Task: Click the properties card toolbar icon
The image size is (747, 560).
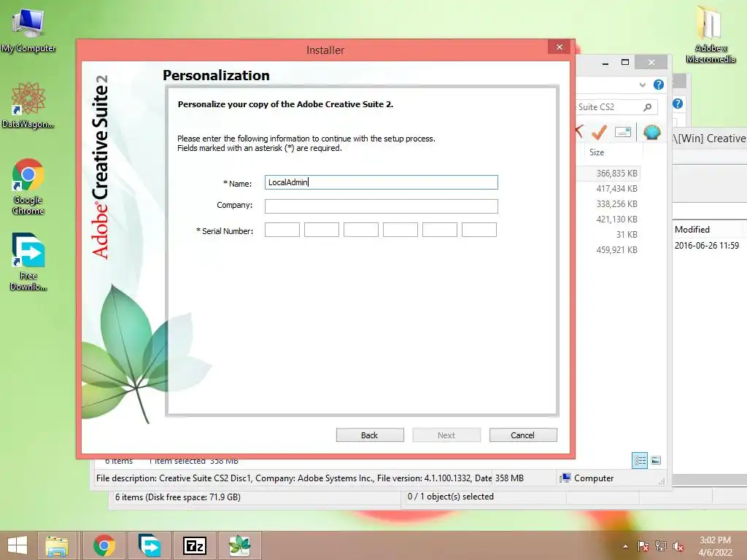Action: (623, 132)
